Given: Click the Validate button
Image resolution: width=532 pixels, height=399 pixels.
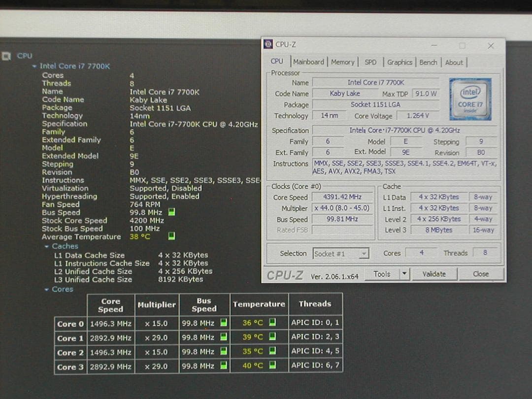Looking at the screenshot, I should point(434,274).
